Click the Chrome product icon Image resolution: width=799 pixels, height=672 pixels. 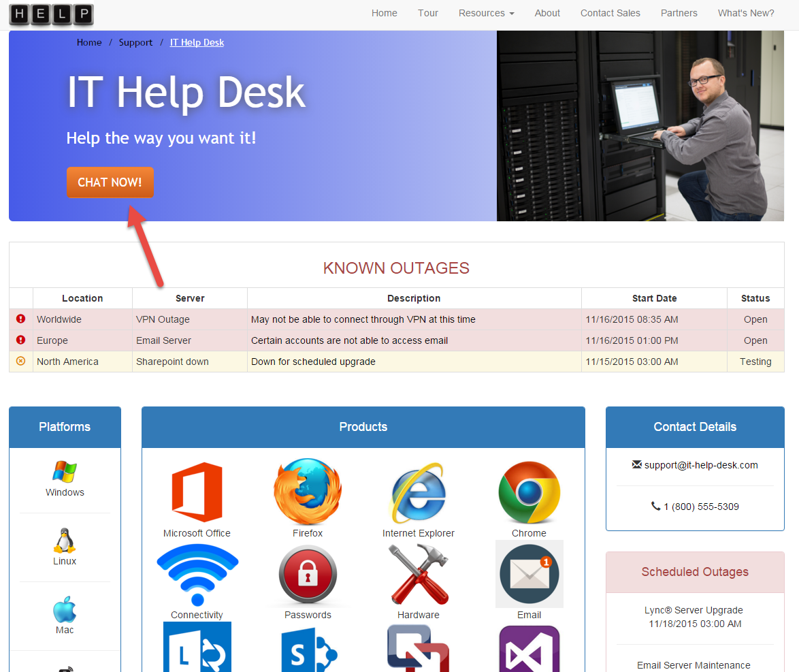[529, 492]
